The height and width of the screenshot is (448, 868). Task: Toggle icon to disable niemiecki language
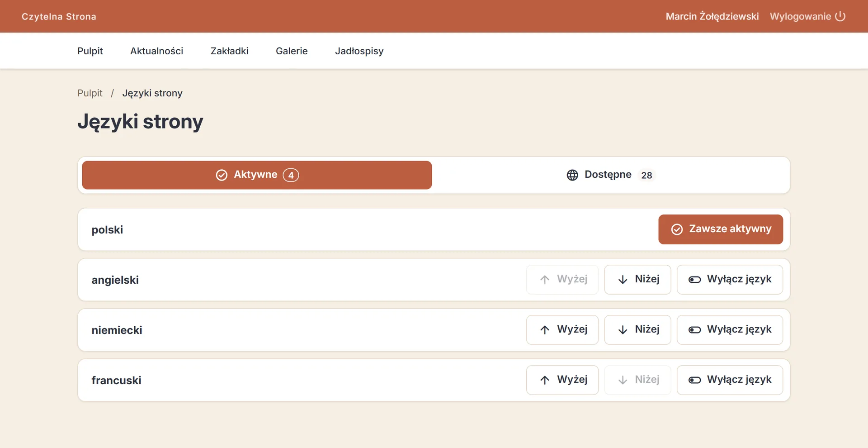[x=694, y=330]
